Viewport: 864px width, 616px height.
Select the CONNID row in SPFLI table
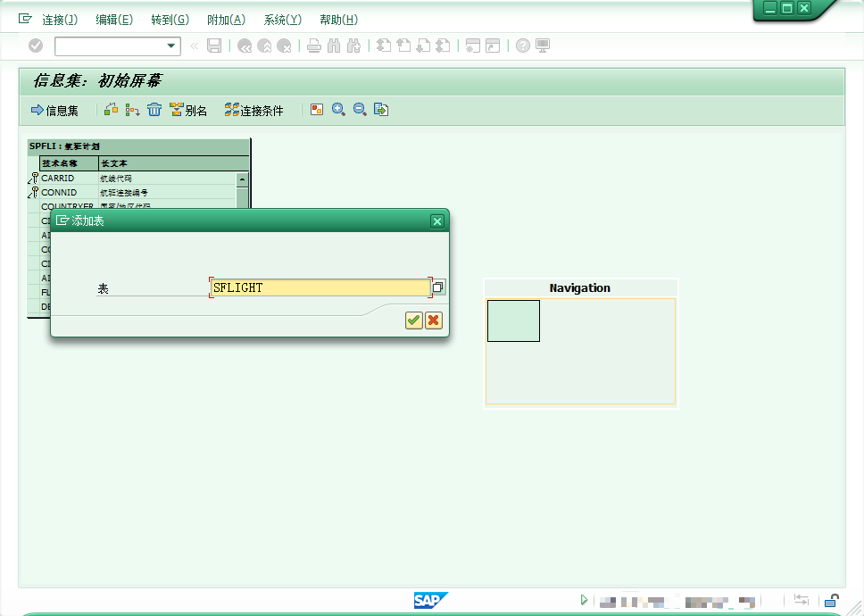tap(132, 192)
